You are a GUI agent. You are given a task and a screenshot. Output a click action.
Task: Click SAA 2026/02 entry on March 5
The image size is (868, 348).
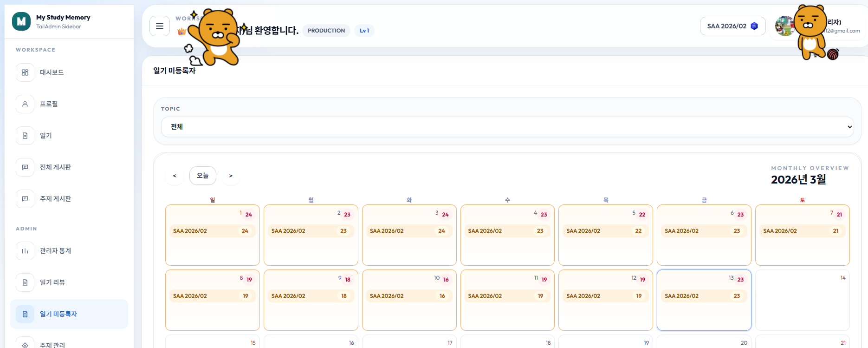[606, 231]
